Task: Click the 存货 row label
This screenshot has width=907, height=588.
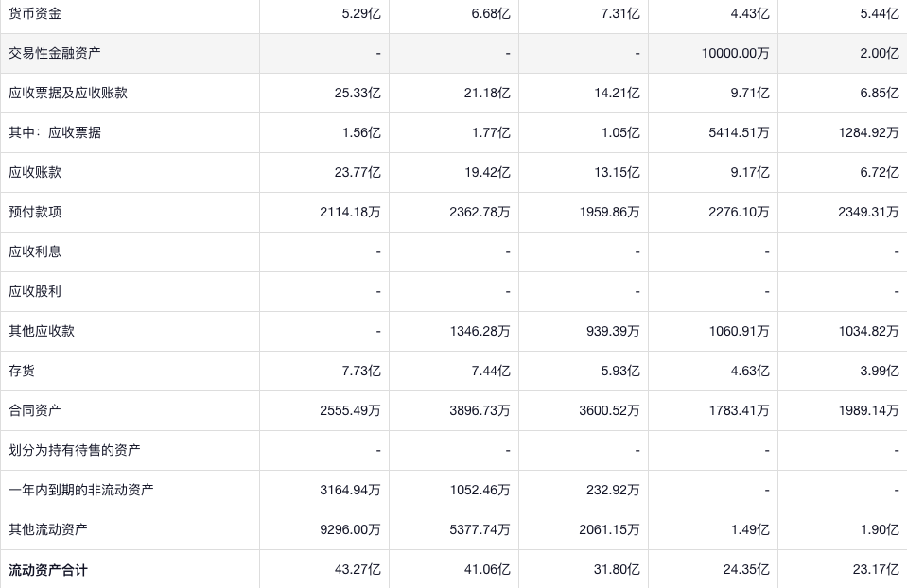Action: point(22,371)
